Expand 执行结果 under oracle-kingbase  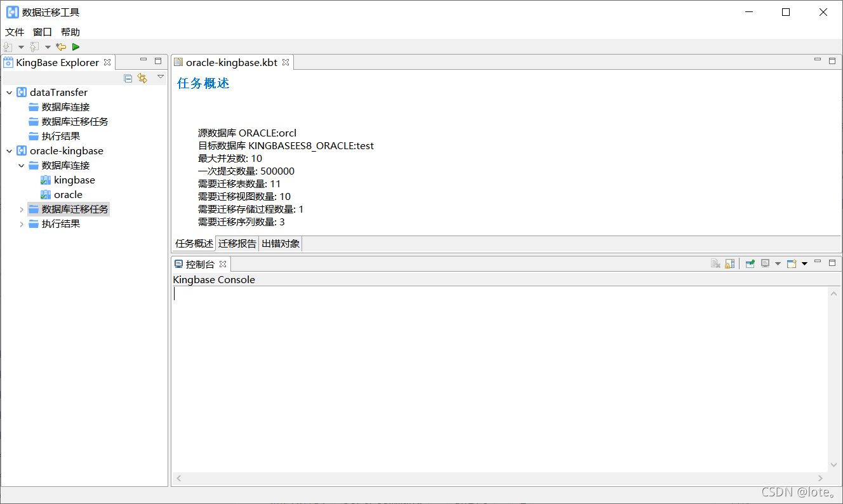coord(22,224)
